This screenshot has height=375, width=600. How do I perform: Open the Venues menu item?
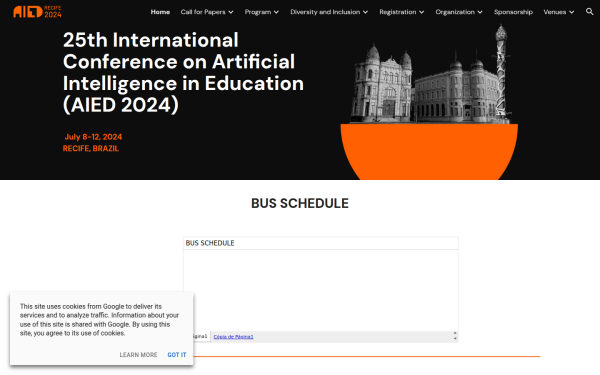point(554,12)
